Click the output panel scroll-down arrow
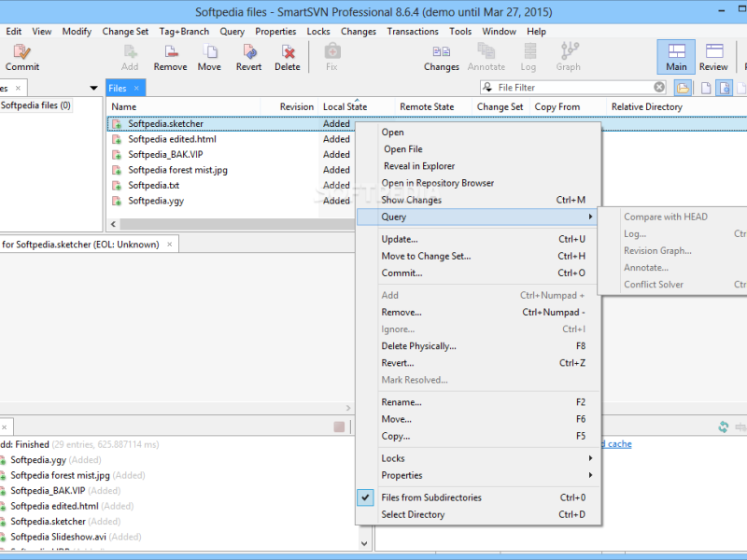 (364, 543)
